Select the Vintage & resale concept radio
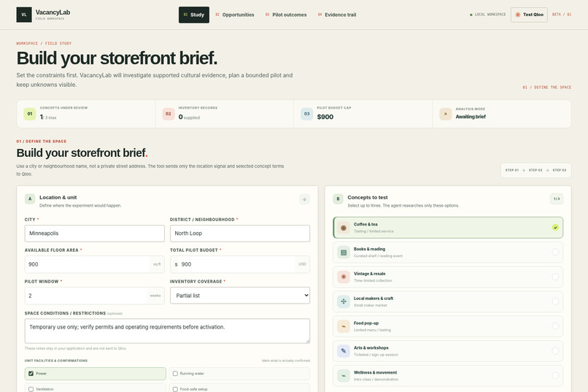Screen dimensions: 588x392 pyautogui.click(x=555, y=277)
